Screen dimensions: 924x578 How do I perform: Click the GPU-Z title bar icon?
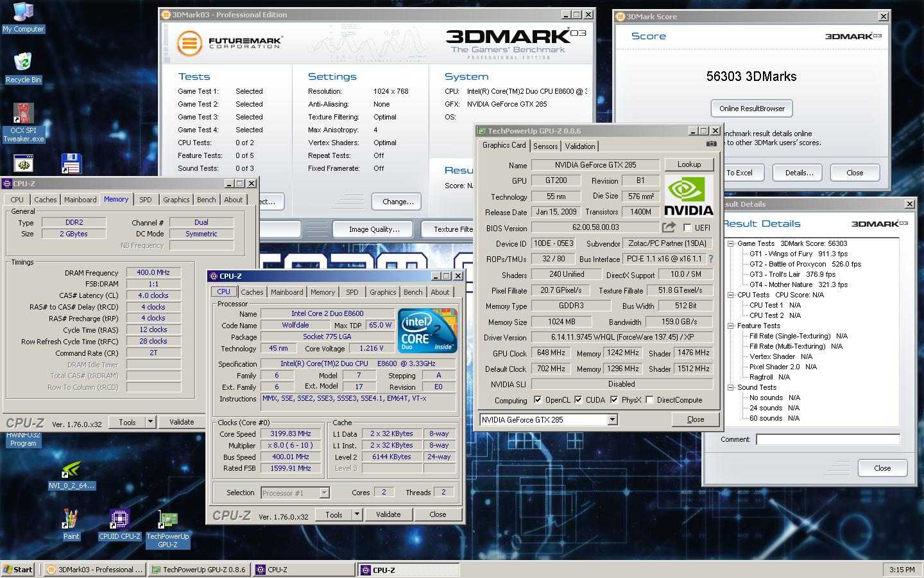click(x=482, y=131)
